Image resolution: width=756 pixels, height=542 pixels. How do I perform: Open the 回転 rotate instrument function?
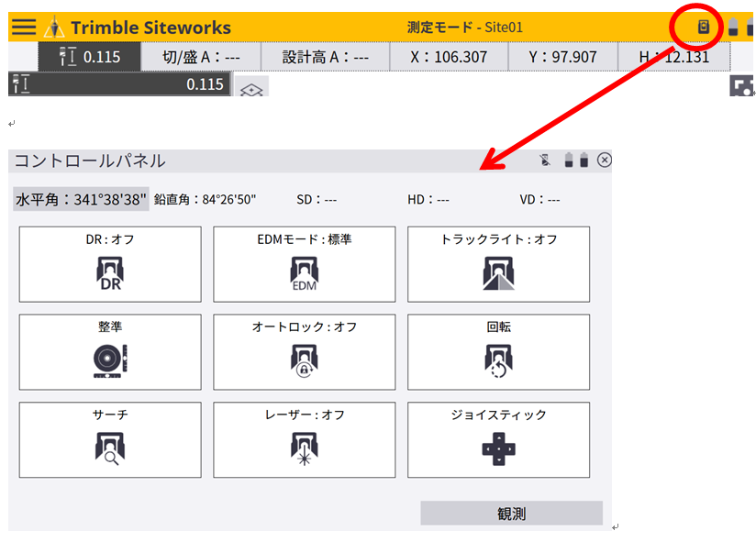[x=498, y=352]
